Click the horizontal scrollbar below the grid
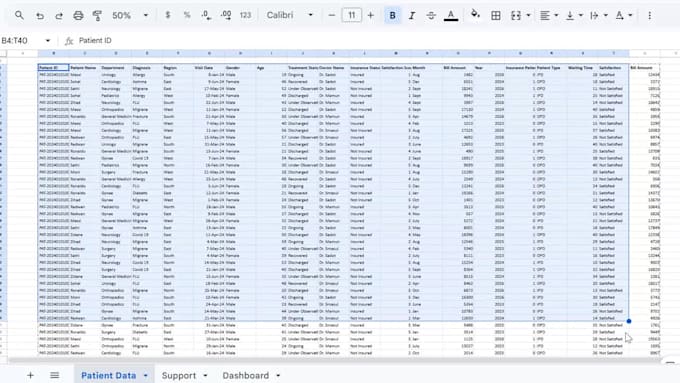This screenshot has height=383, width=680. pyautogui.click(x=334, y=360)
